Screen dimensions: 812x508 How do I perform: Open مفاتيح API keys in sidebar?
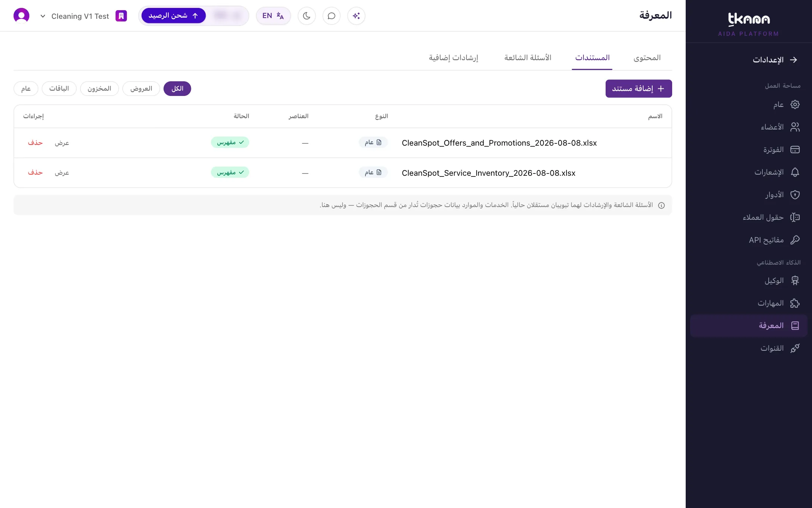(x=749, y=240)
